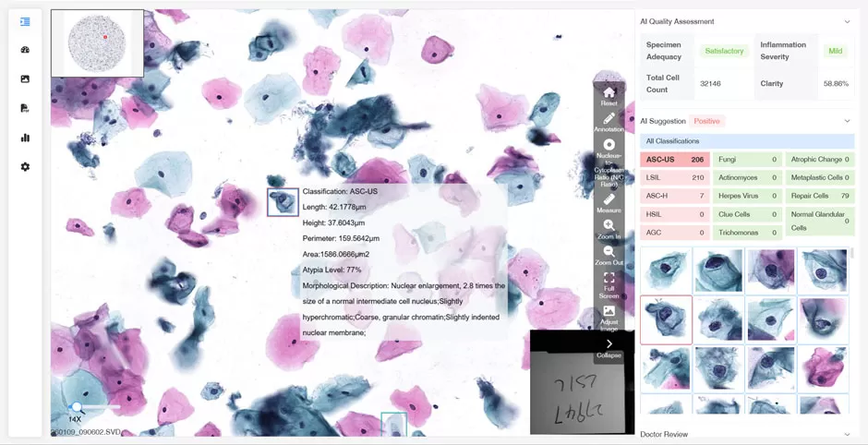
Task: Expand the Doctor Review section
Action: (x=847, y=434)
